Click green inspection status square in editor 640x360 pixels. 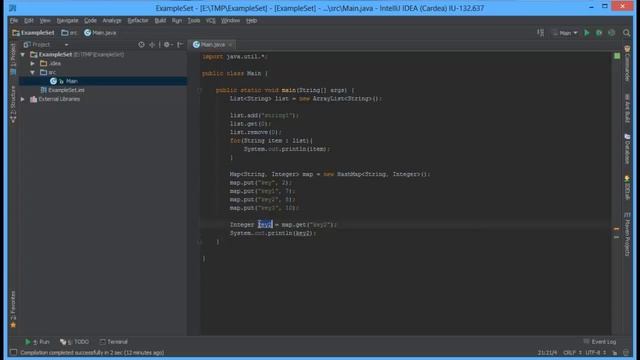pyautogui.click(x=617, y=56)
